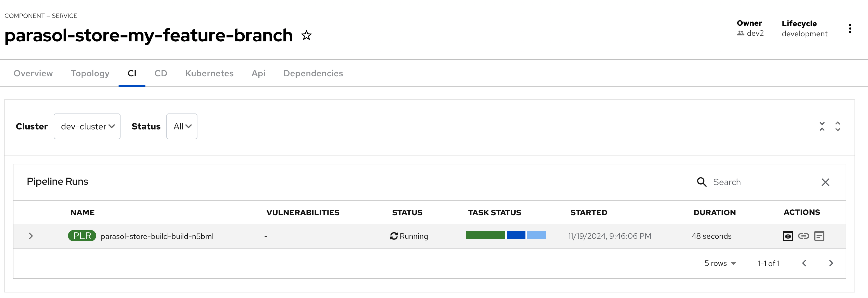
Task: Click the light blue pending task segment
Action: pyautogui.click(x=536, y=235)
